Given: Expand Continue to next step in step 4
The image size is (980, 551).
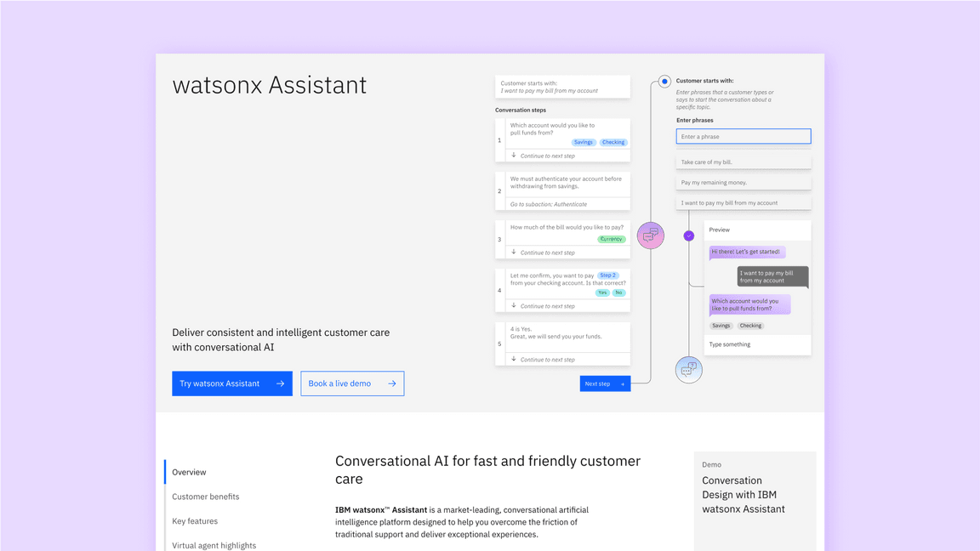Looking at the screenshot, I should click(x=547, y=306).
